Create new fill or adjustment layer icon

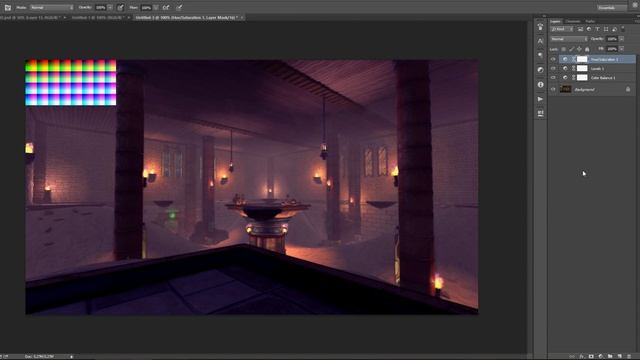coord(600,356)
